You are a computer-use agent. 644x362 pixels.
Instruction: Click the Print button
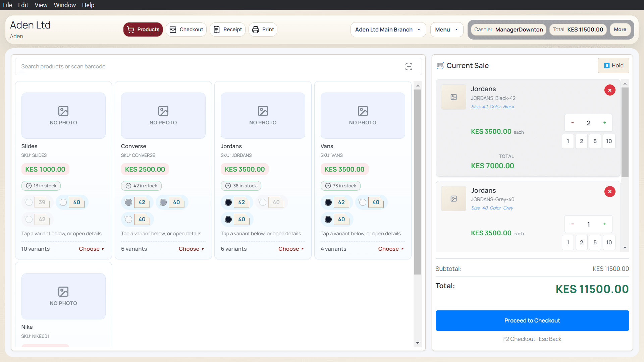[263, 29]
